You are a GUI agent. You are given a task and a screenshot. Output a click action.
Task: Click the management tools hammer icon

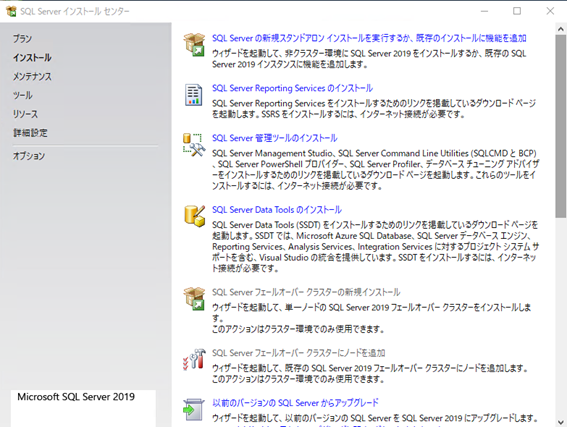click(194, 145)
